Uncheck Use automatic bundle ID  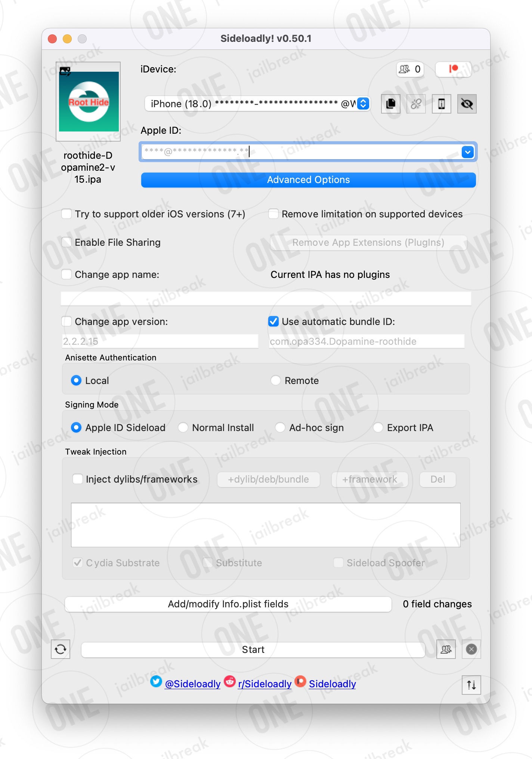pyautogui.click(x=273, y=322)
